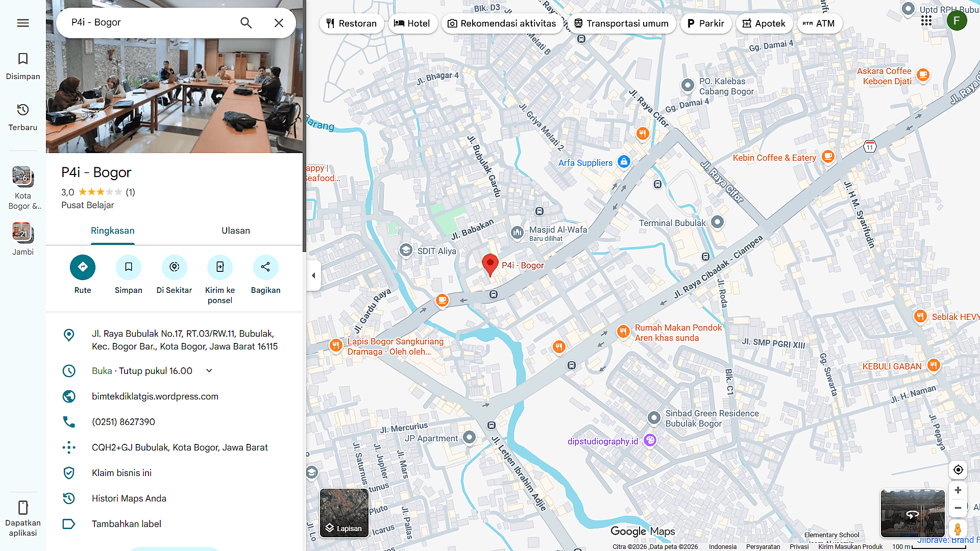Toggle Lapisan map layers thumbnail
The width and height of the screenshot is (980, 551).
pos(344,513)
